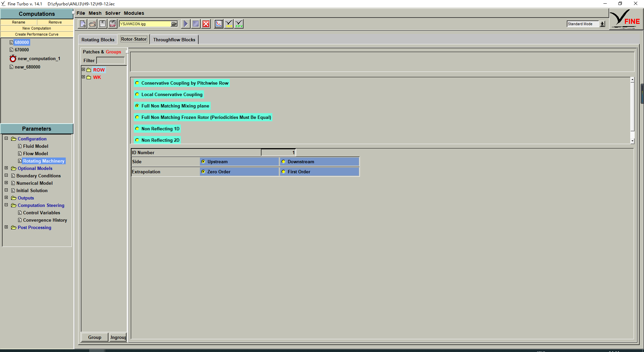This screenshot has width=644, height=352.
Task: Click the Open Project folder icon
Action: click(93, 24)
